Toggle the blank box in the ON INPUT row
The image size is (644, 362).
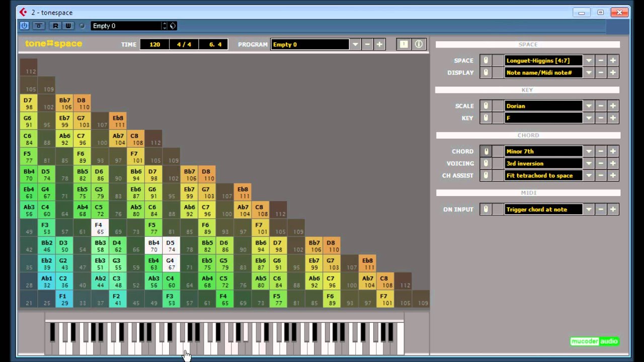click(x=498, y=209)
